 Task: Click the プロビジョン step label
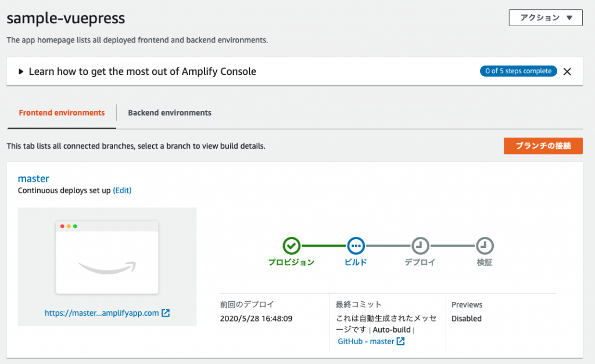pos(292,262)
